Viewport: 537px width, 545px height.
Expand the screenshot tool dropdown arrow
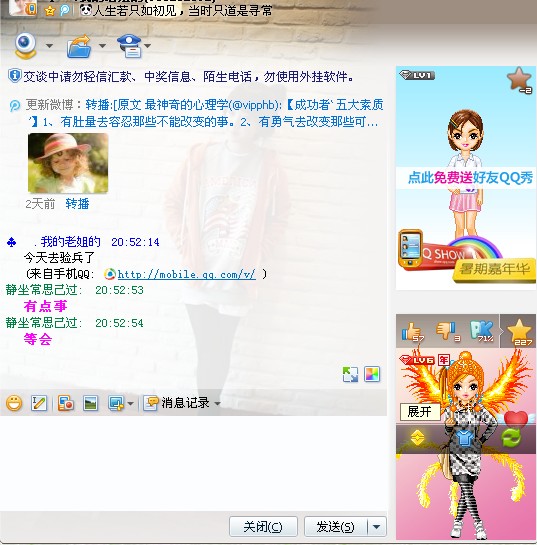coord(130,404)
